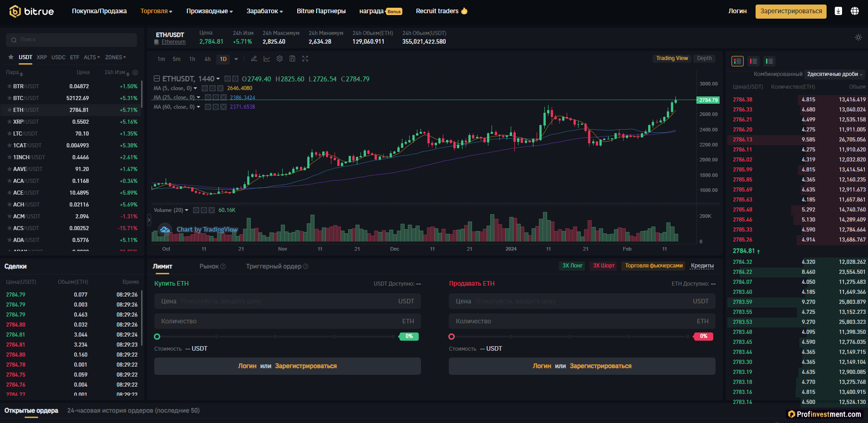Select the sell-only order book view icon

coord(753,61)
